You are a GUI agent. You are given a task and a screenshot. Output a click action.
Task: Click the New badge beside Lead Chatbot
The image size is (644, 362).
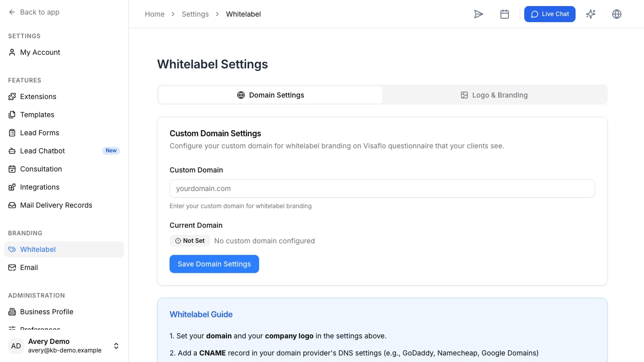pos(111,151)
